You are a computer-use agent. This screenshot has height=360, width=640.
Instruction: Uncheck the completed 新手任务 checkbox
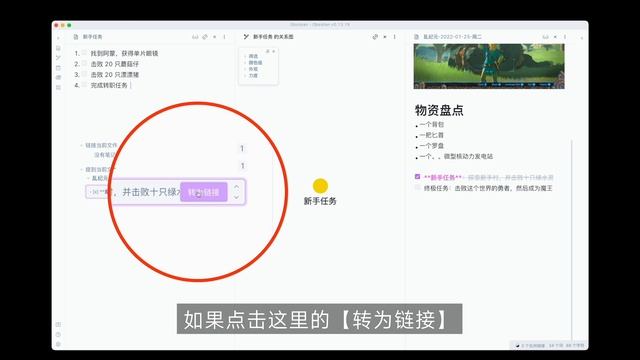(x=417, y=177)
